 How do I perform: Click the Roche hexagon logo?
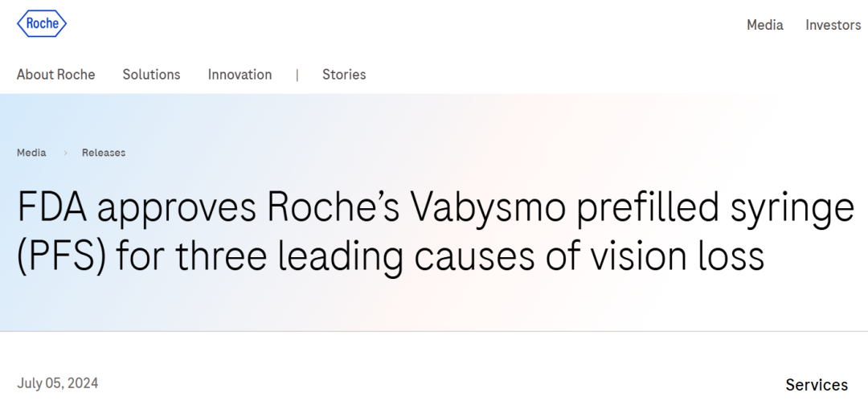(x=42, y=24)
